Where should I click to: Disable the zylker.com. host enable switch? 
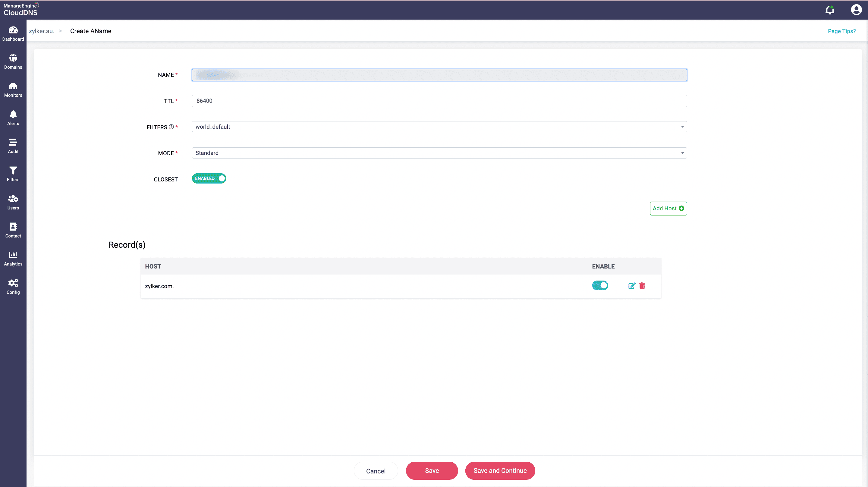coord(600,285)
